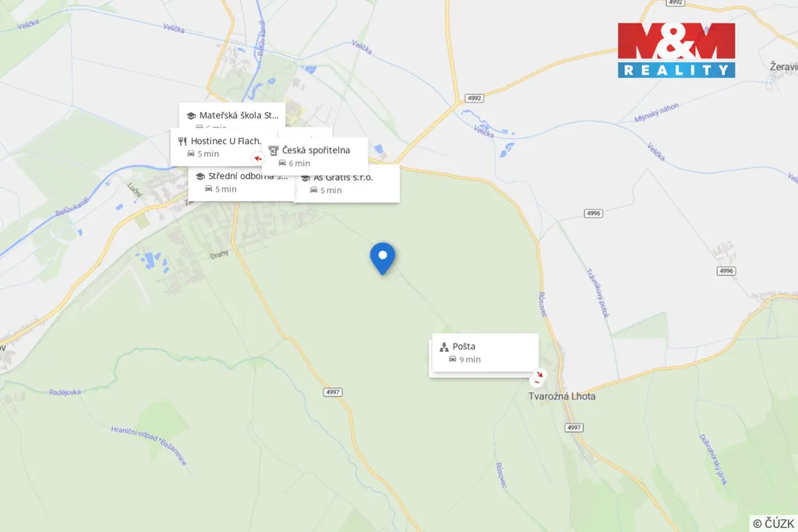Click the Střední odborná school icon

point(200,177)
